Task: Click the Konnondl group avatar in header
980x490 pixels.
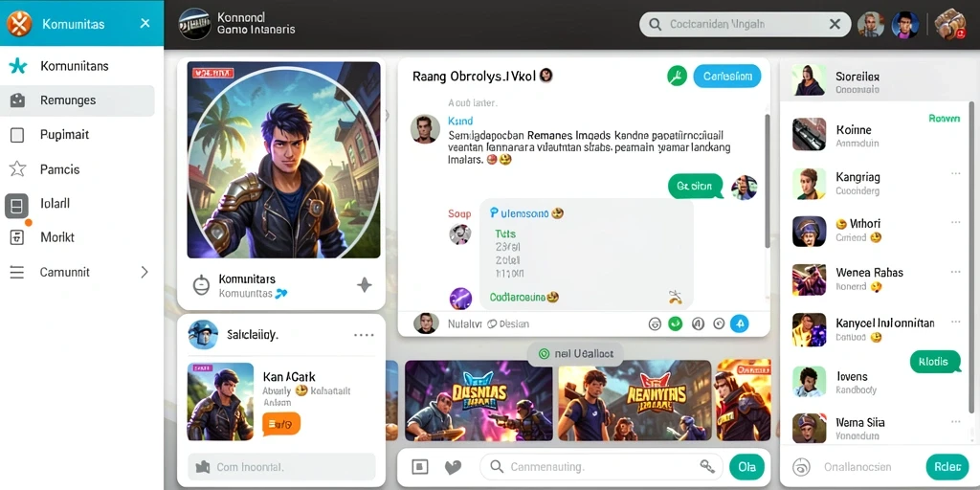Action: (x=194, y=24)
